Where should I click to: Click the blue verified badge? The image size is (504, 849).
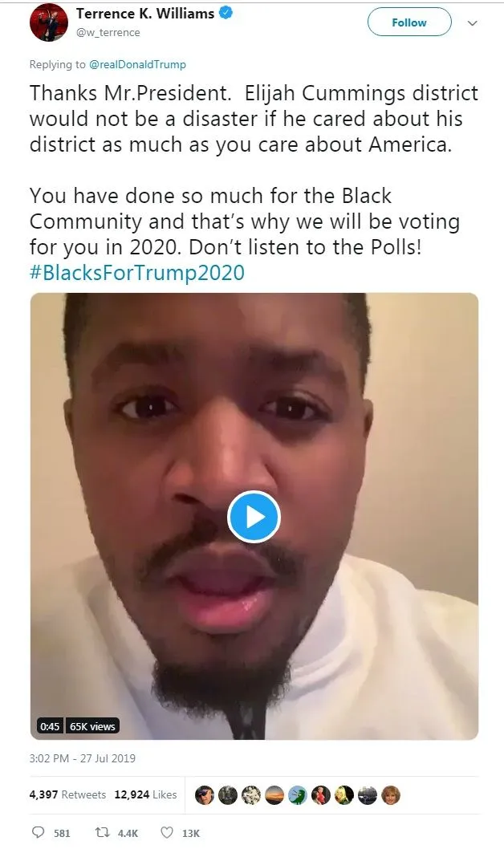[x=226, y=13]
